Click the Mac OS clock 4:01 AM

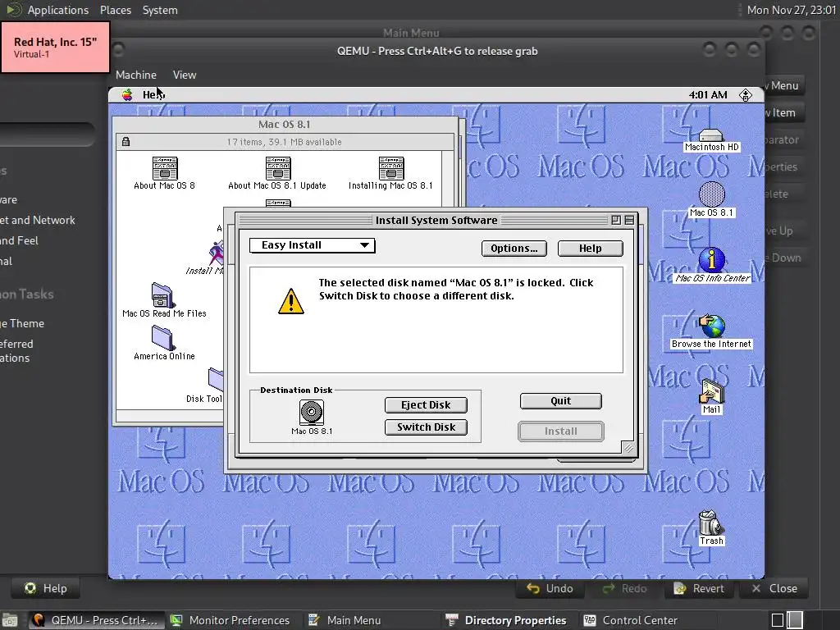pyautogui.click(x=708, y=95)
